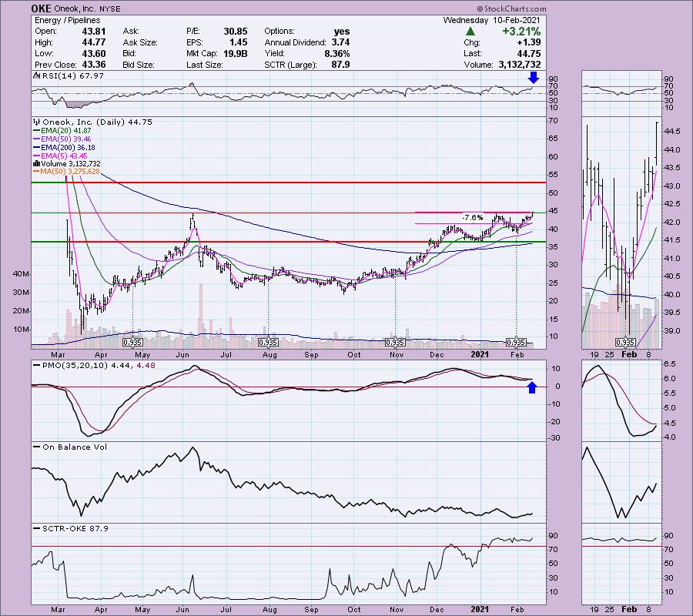
Task: Click the EPS value 1.45
Action: 238,42
